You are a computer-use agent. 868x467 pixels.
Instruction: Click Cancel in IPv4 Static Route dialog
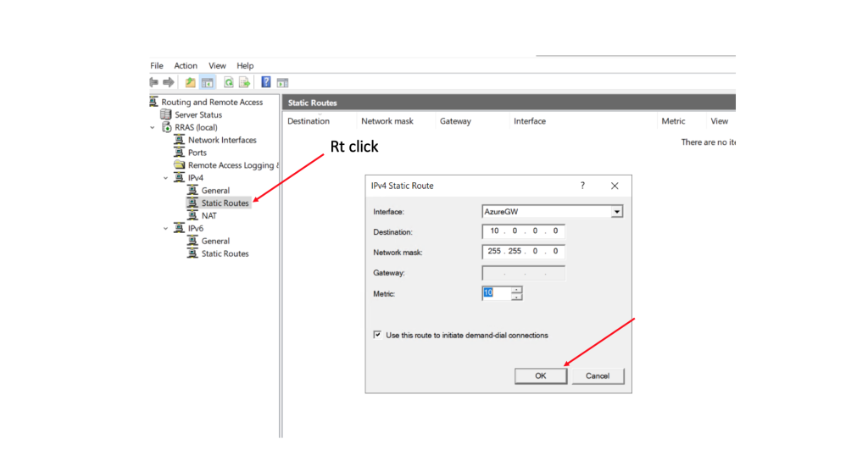point(598,375)
